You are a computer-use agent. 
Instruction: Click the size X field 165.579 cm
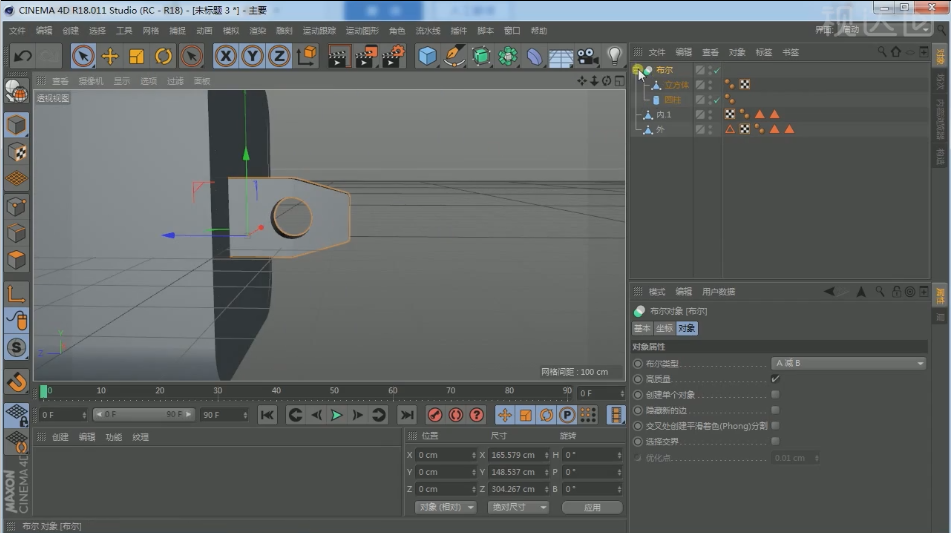pyautogui.click(x=517, y=455)
